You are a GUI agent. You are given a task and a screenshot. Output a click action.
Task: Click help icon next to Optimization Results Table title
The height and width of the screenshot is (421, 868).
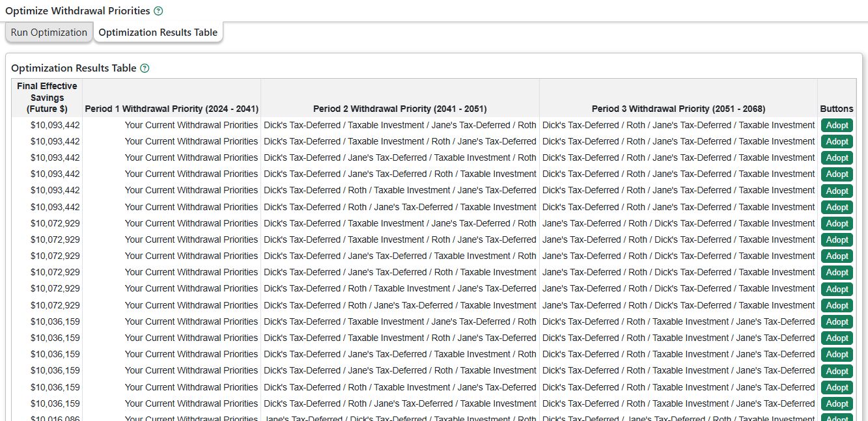click(x=145, y=68)
